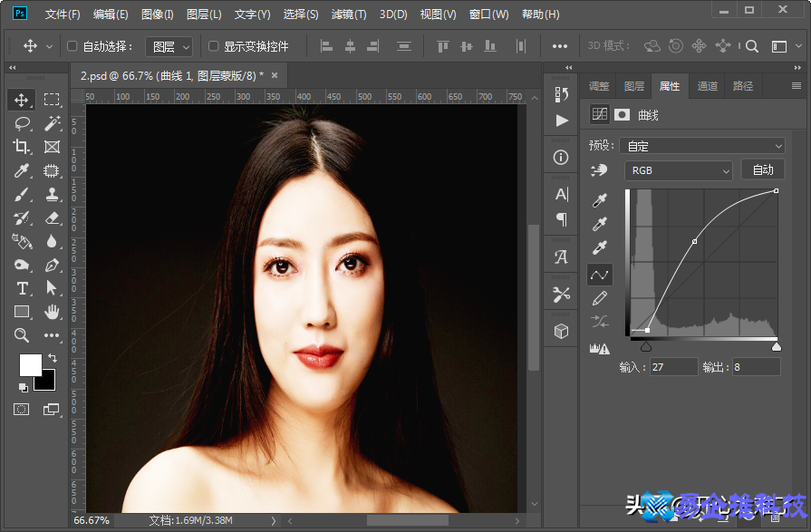Choose the pencil draw-curve tool in Curves
This screenshot has width=811, height=532.
click(x=599, y=298)
